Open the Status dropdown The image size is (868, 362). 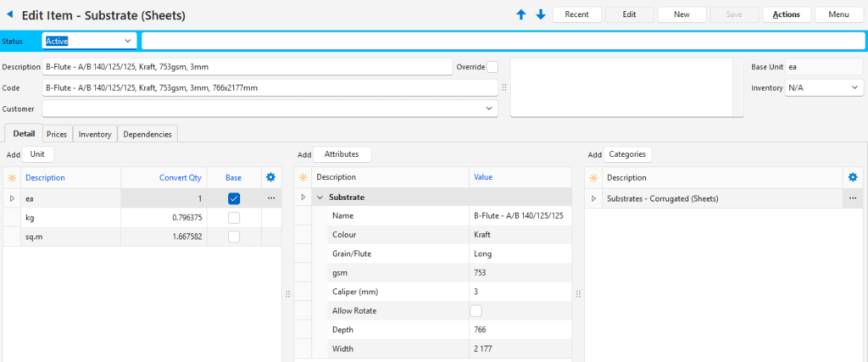(128, 41)
